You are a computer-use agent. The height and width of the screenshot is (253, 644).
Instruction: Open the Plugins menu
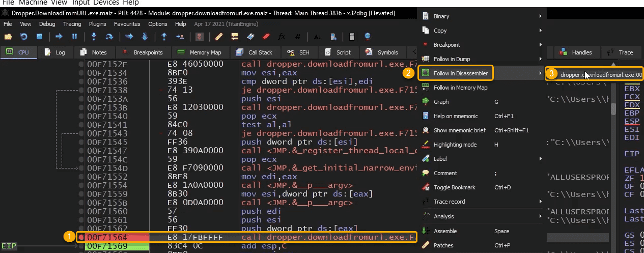tap(97, 24)
